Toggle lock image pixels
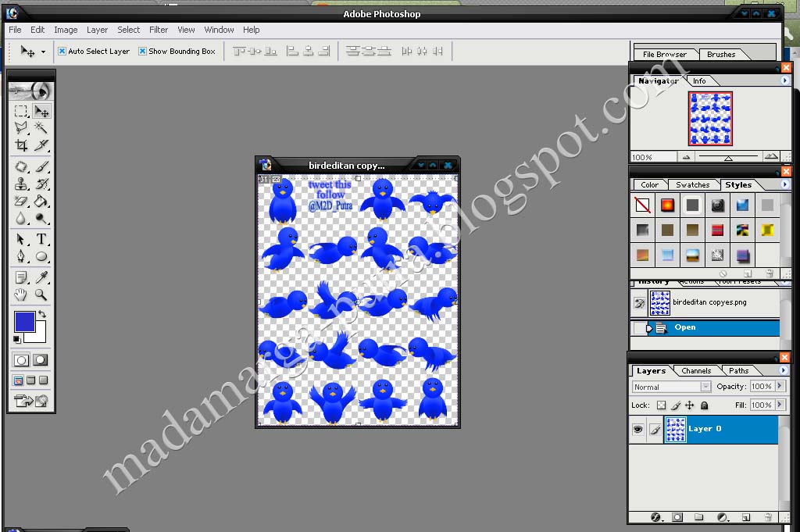The width and height of the screenshot is (800, 532). click(x=676, y=405)
